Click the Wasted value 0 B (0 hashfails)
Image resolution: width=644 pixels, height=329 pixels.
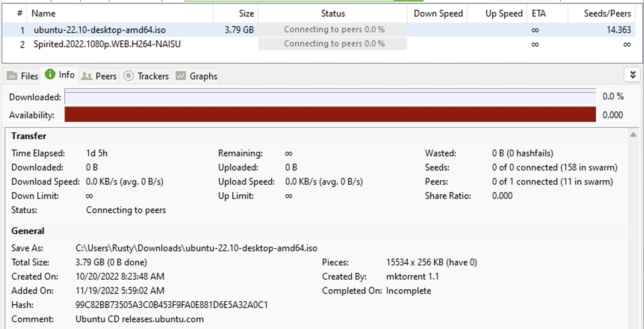(523, 153)
